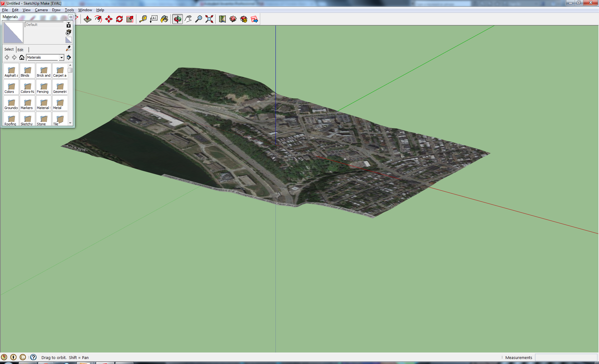Open the Draw menu
Image resolution: width=599 pixels, height=364 pixels.
56,10
